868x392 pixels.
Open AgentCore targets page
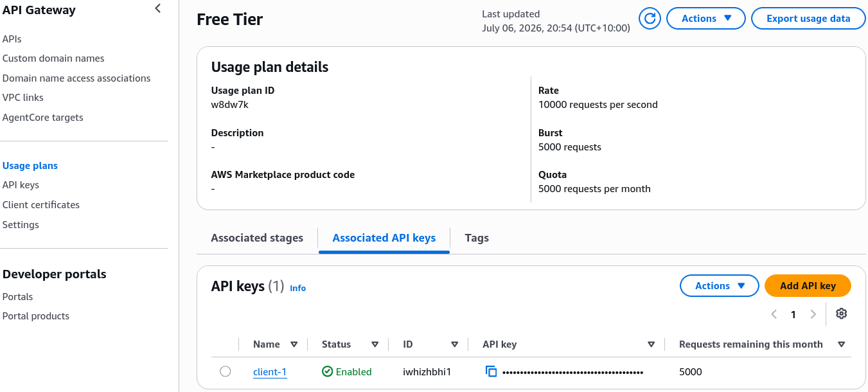point(43,118)
